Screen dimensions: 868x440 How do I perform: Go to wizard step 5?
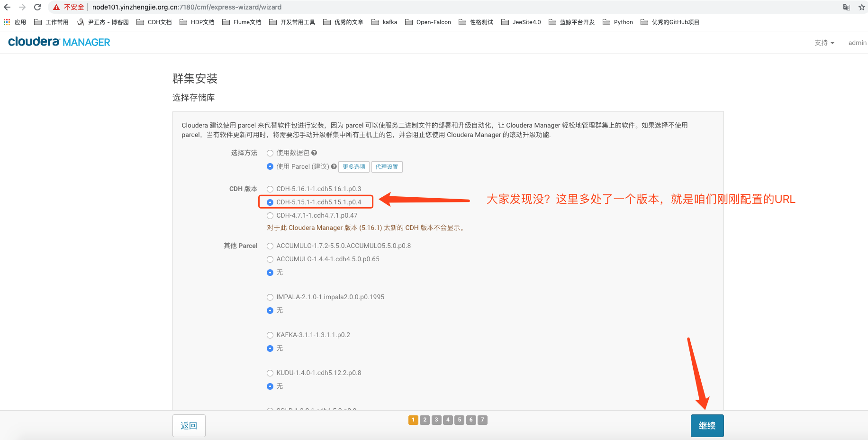point(460,420)
